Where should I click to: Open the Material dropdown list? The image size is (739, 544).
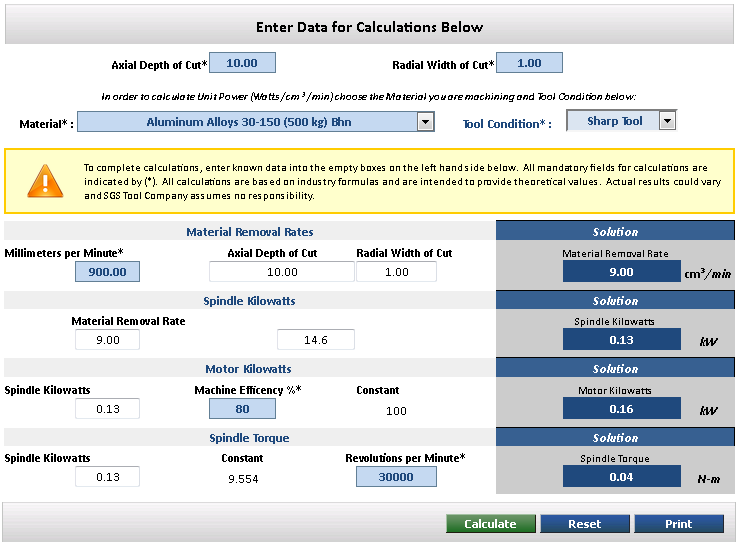[425, 122]
